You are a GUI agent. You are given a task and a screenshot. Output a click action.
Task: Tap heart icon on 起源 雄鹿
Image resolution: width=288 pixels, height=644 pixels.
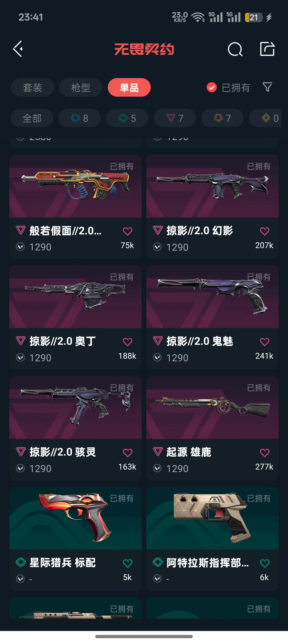pyautogui.click(x=265, y=453)
